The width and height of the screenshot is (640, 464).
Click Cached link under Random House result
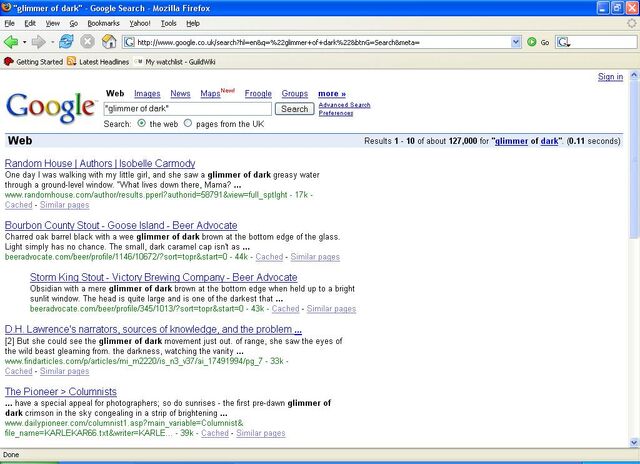18,205
